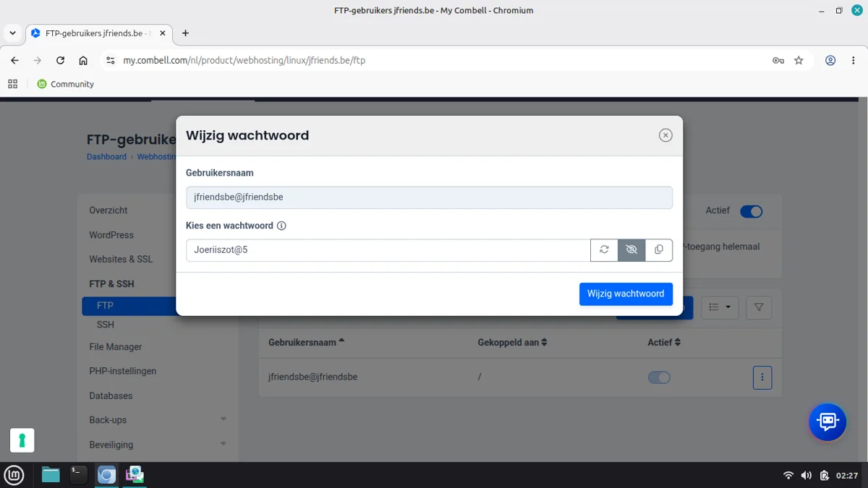Image resolution: width=868 pixels, height=488 pixels.
Task: Open the saved passwords key icon
Action: point(778,61)
